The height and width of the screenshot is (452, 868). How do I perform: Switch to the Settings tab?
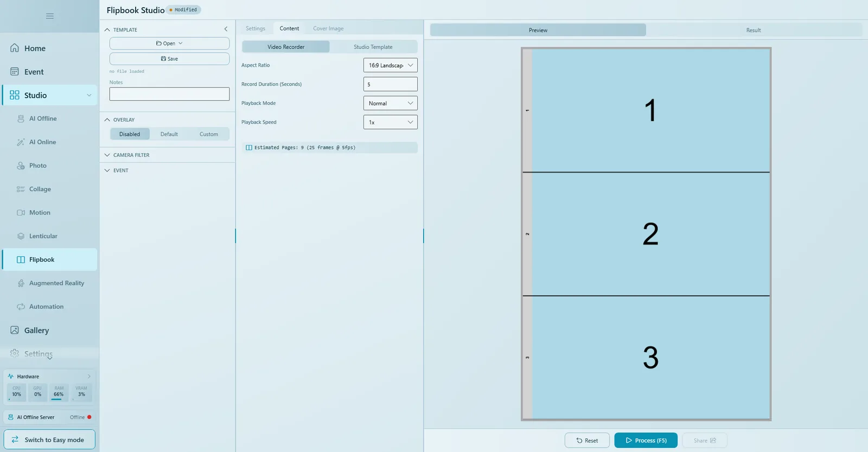[x=256, y=28]
